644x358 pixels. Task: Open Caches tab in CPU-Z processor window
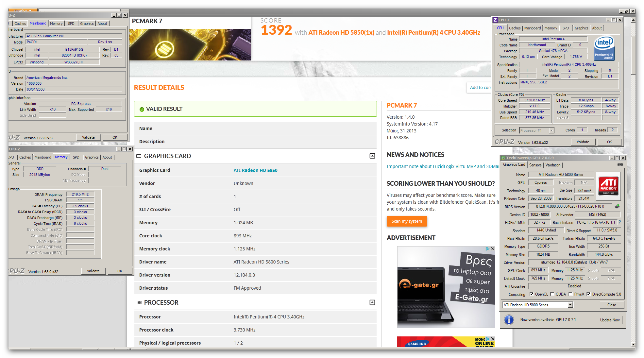coord(515,28)
